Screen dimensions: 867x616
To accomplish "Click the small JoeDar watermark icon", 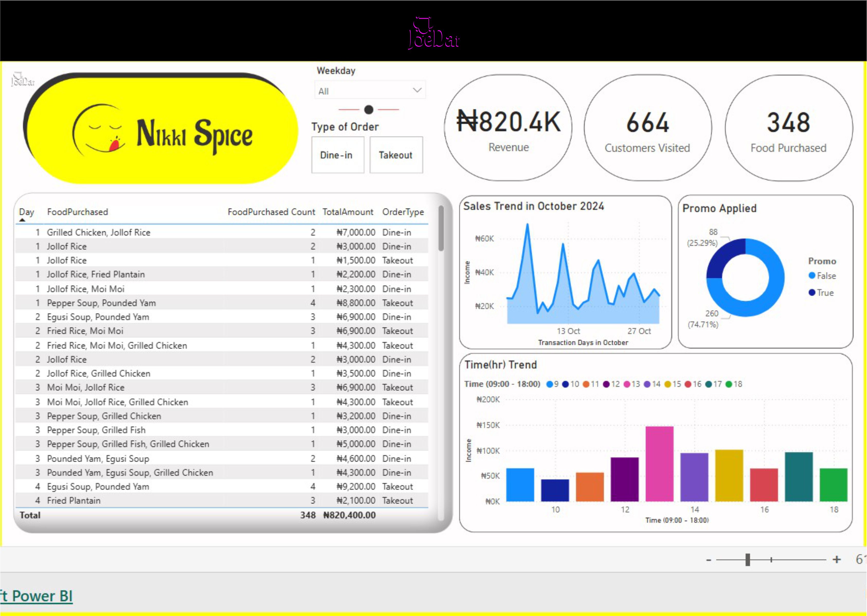I will click(x=22, y=79).
